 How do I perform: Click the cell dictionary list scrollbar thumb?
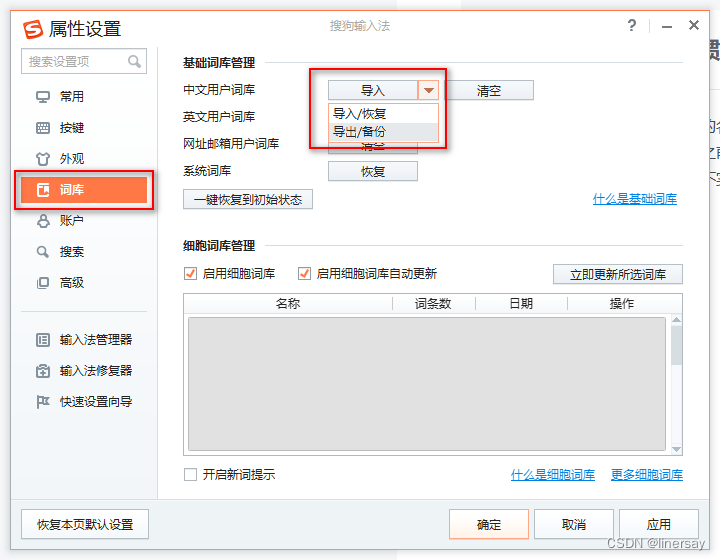pos(676,345)
